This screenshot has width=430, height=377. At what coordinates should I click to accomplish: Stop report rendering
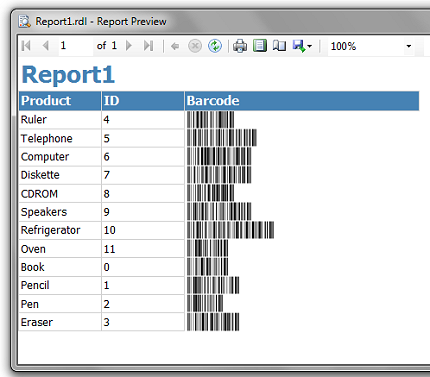tap(195, 46)
